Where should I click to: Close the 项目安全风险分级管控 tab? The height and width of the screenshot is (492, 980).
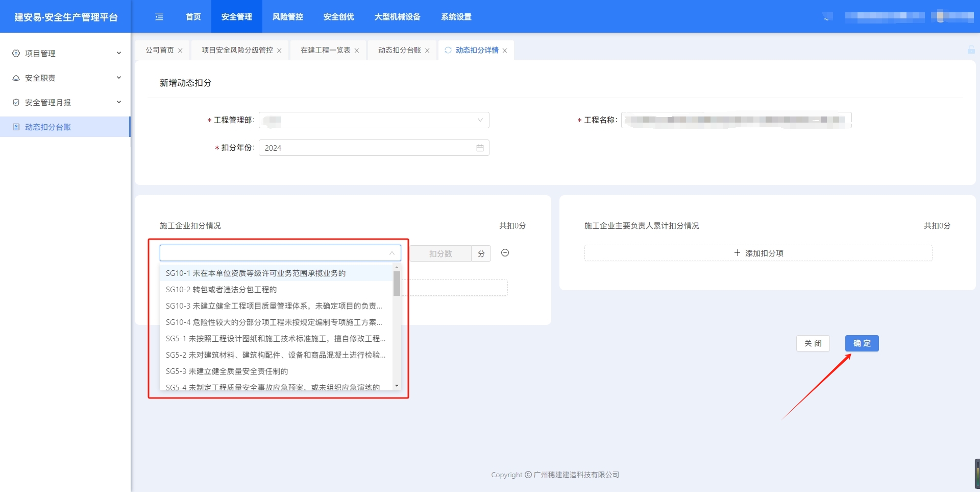279,51
